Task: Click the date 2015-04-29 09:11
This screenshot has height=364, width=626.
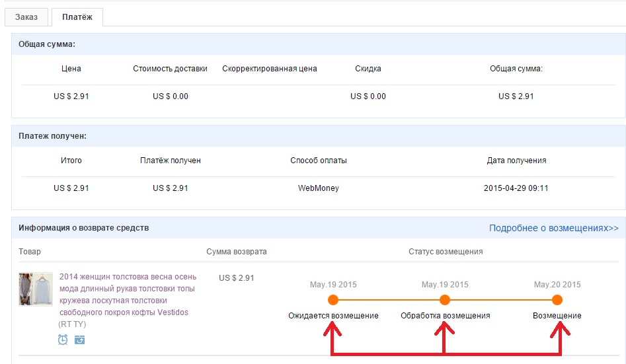Action: [x=516, y=188]
